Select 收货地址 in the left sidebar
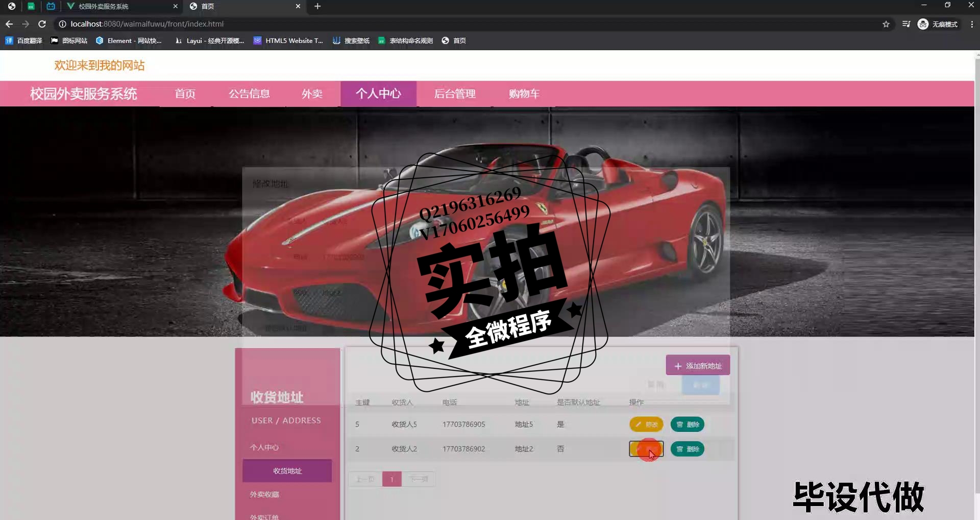Viewport: 980px width, 520px height. pyautogui.click(x=287, y=470)
